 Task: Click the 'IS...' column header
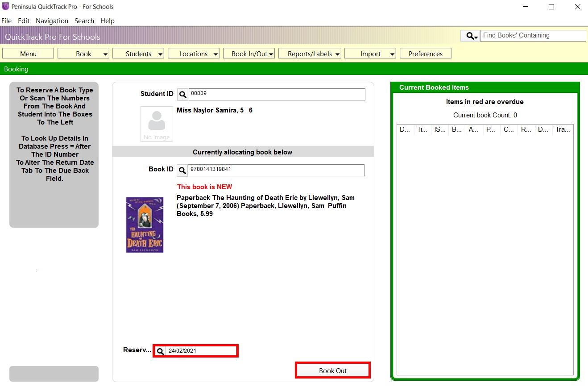pyautogui.click(x=440, y=130)
